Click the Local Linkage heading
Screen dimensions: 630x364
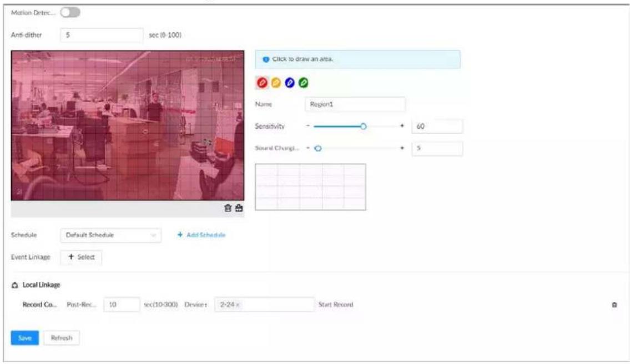point(41,285)
